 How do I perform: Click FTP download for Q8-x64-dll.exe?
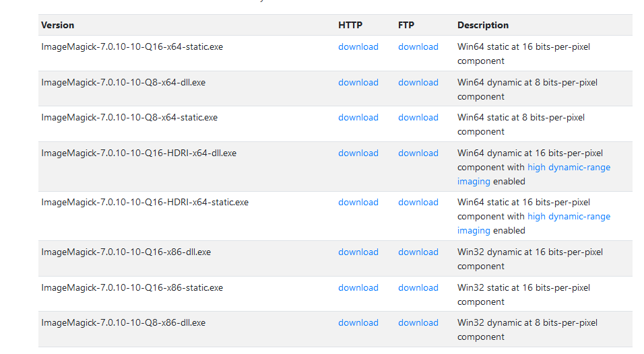point(418,83)
